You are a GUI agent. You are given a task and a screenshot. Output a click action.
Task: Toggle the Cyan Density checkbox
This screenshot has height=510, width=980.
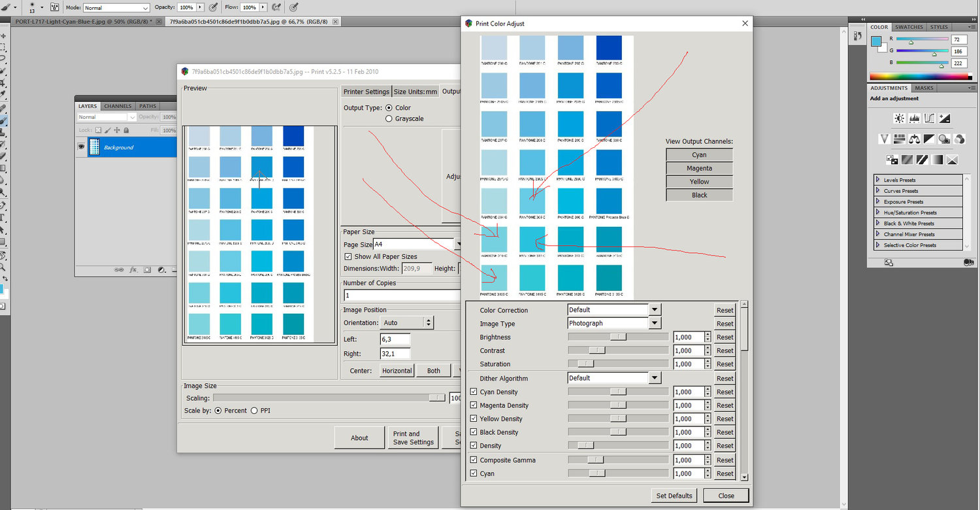point(474,392)
